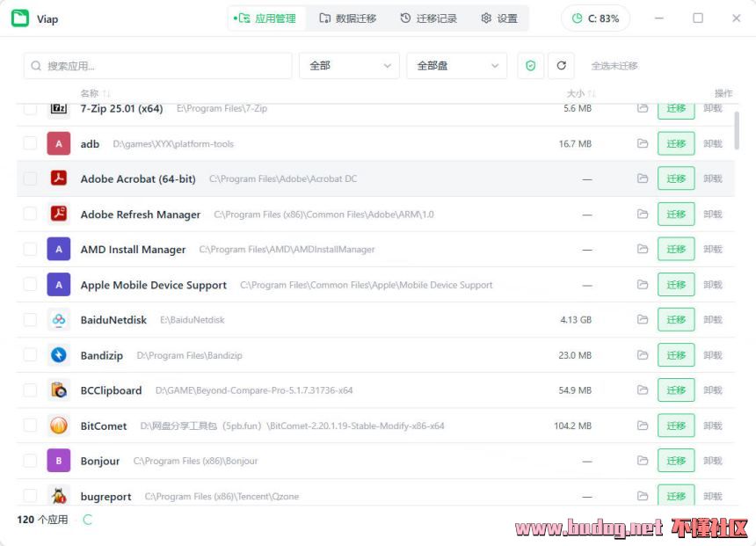Click the 120 个应用 status text

click(42, 520)
